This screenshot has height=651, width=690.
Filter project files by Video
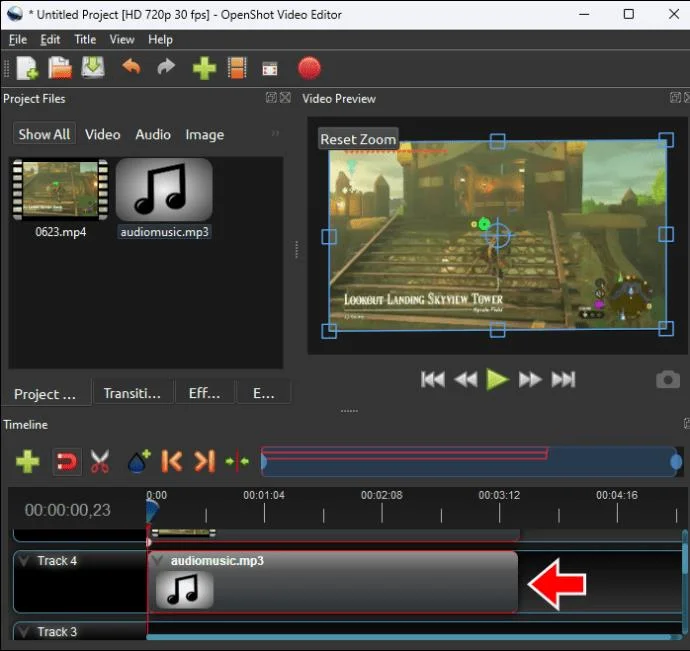103,134
